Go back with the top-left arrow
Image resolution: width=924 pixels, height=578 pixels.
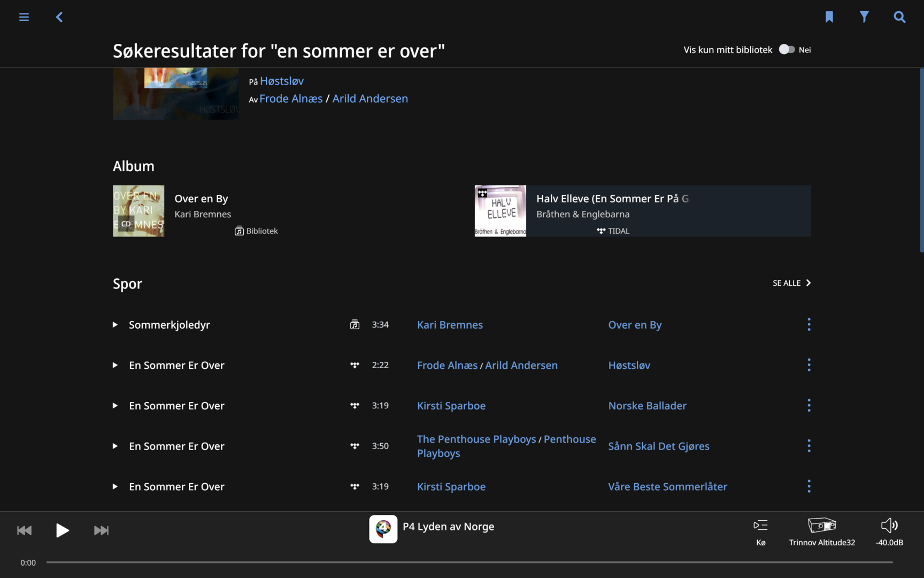pyautogui.click(x=59, y=17)
